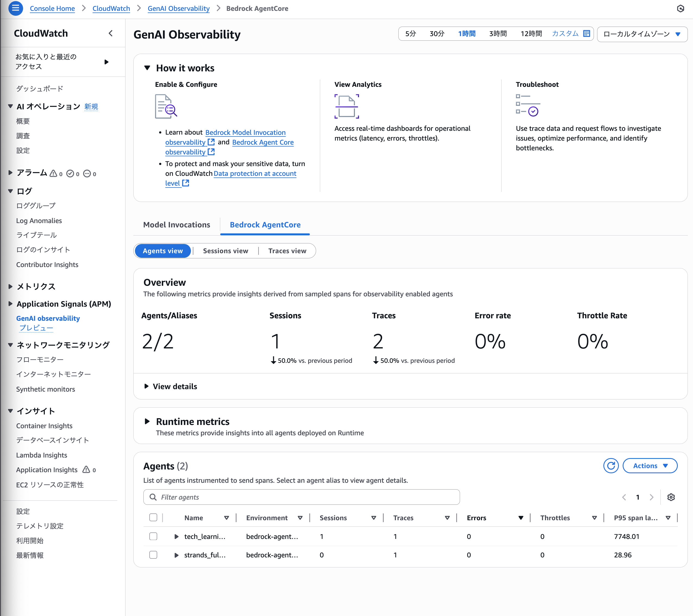Check the strands_ful... agent row checkbox
This screenshot has height=616, width=693.
(x=153, y=555)
